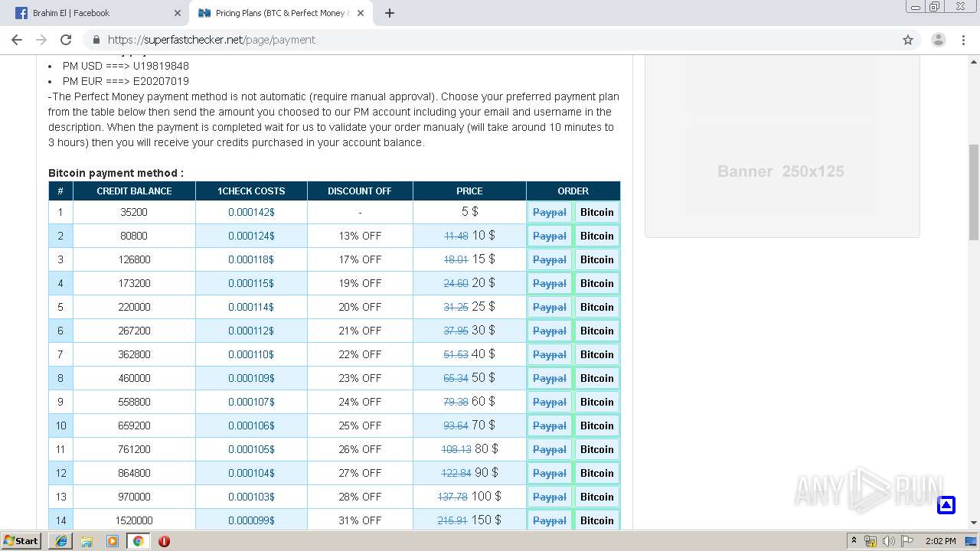This screenshot has width=980, height=551.
Task: Open a new tab with the plus button
Action: coord(390,13)
